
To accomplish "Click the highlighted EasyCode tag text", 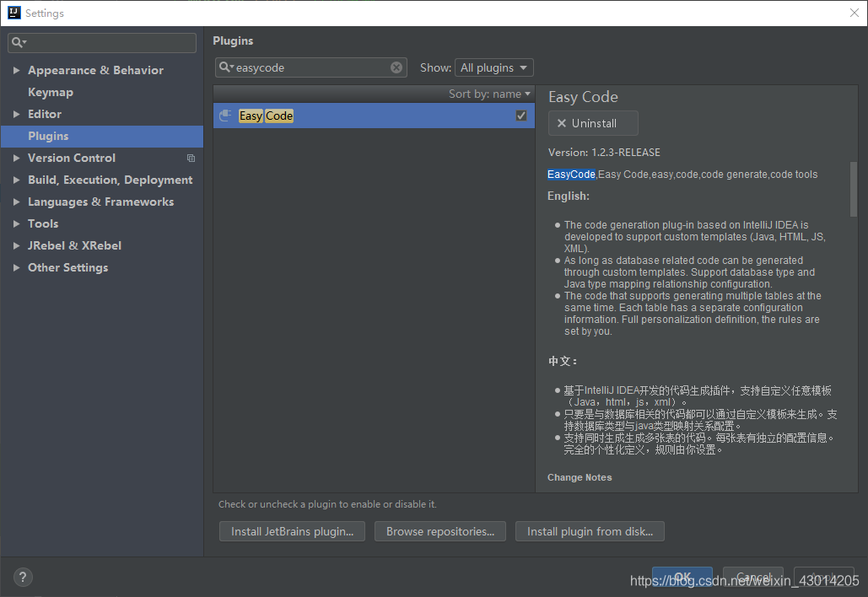I will pos(571,175).
